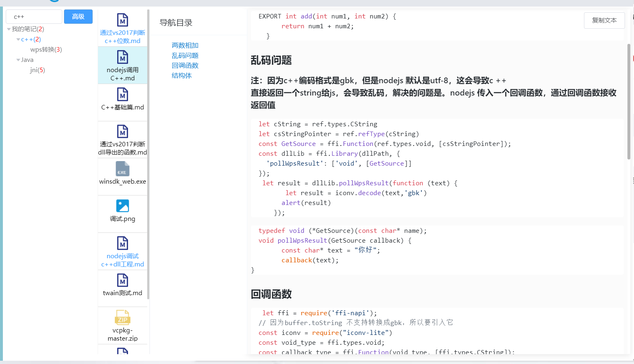The image size is (634, 364).
Task: Click the 回调函数 heading in document
Action: 271,294
